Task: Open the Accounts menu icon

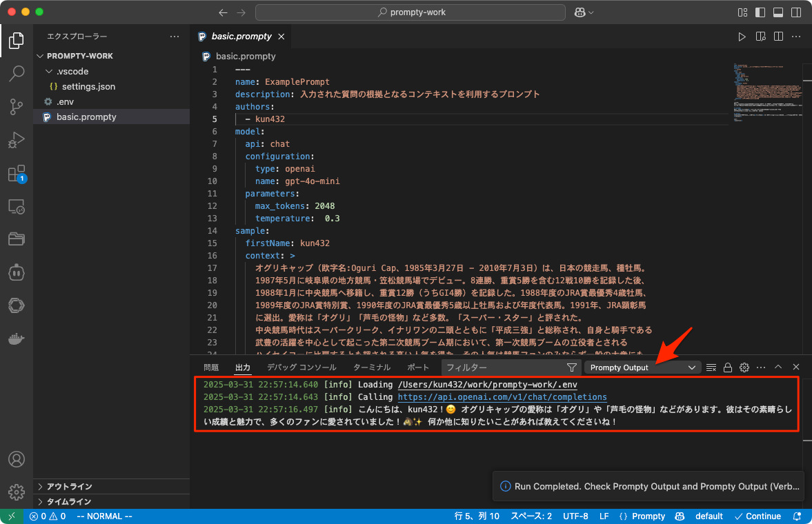Action: pos(16,459)
